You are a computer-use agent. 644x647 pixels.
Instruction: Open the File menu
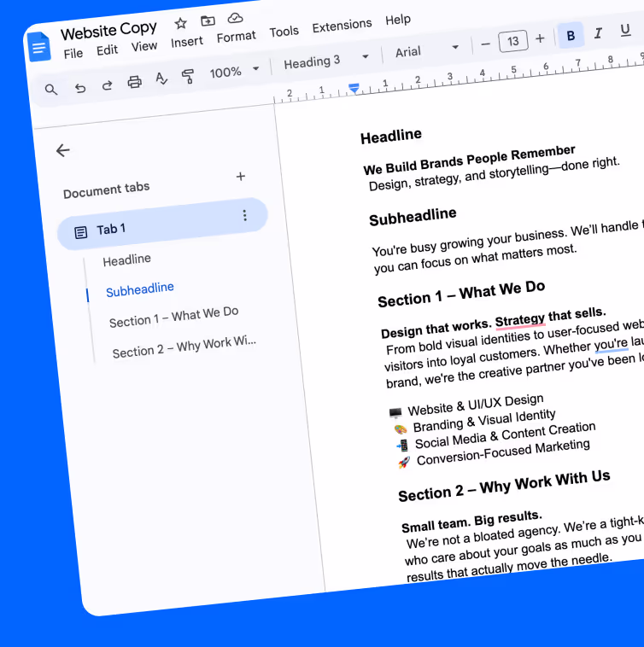pyautogui.click(x=73, y=54)
